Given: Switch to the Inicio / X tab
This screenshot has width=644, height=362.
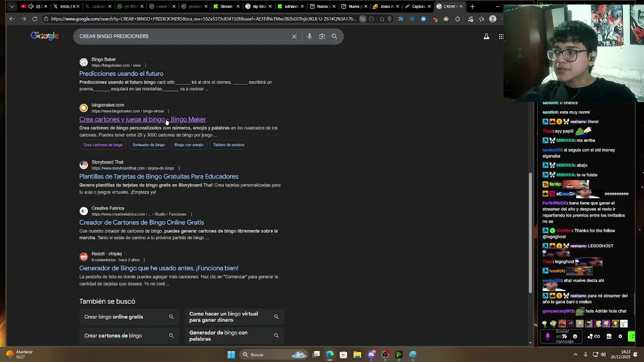Looking at the screenshot, I should point(66,7).
